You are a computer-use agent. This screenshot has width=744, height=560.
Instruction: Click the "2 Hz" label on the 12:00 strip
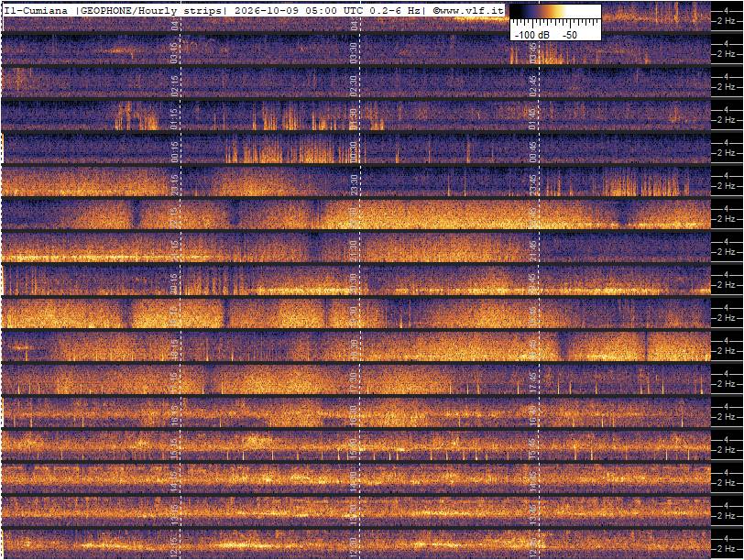726,549
